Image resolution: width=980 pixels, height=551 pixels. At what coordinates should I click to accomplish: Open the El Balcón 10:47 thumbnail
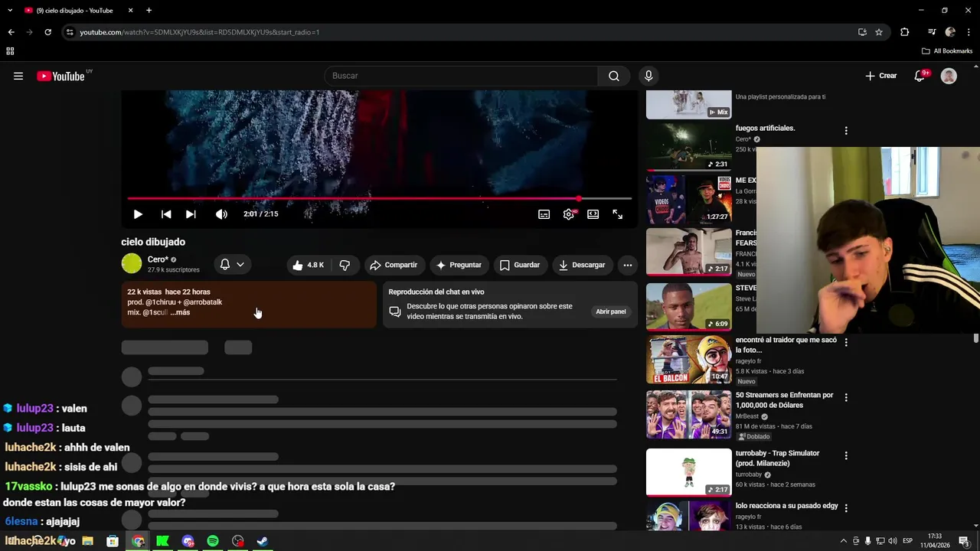tap(688, 360)
